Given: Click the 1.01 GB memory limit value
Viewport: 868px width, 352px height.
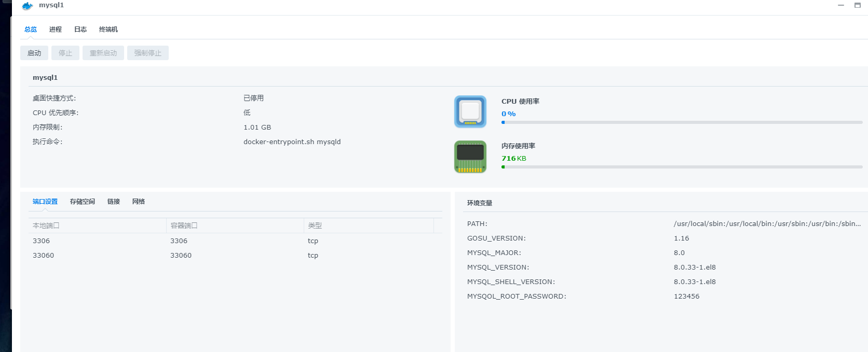Looking at the screenshot, I should 257,127.
